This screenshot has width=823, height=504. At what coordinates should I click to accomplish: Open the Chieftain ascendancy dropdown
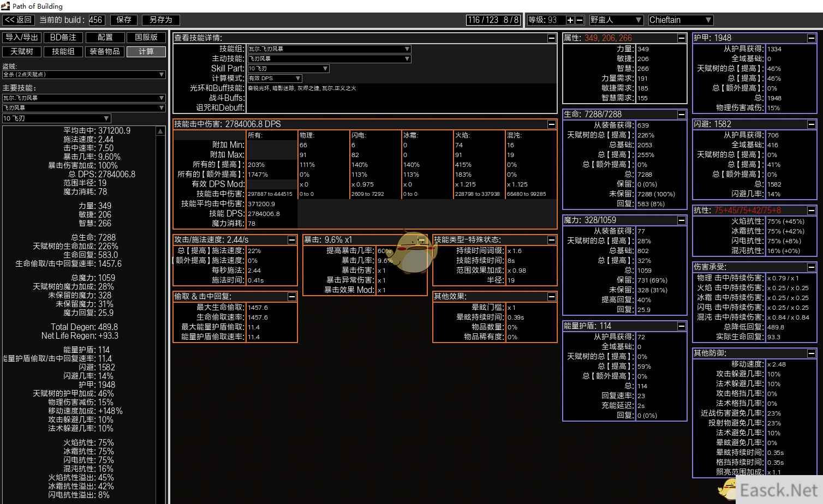click(681, 20)
